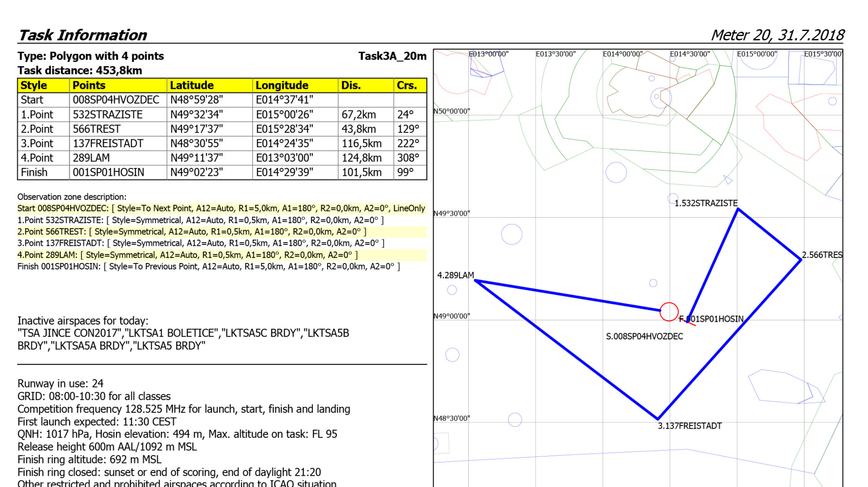
Task: Click the Meter 20, 31.7.2018 header text
Action: click(x=777, y=35)
